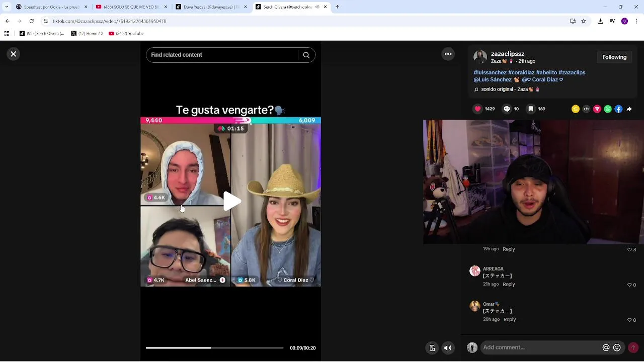Save video with bookmark icon
Viewport: 644px width, 362px height.
point(531,109)
